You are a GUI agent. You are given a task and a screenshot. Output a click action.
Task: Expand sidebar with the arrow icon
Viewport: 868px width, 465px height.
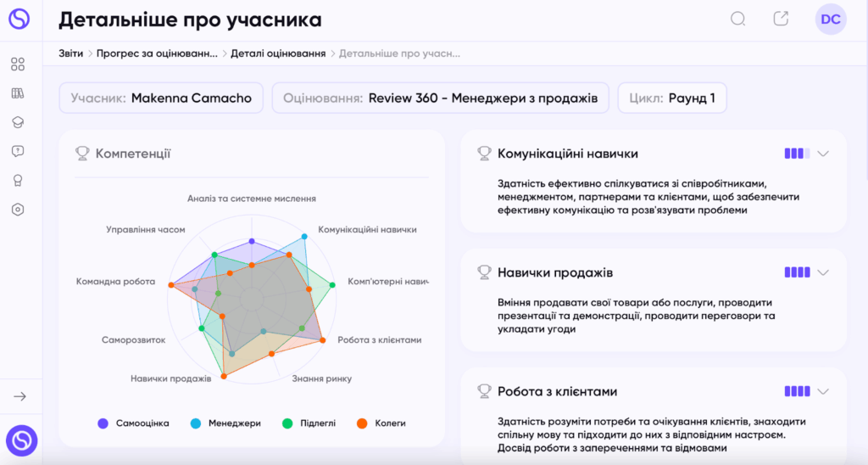tap(20, 396)
